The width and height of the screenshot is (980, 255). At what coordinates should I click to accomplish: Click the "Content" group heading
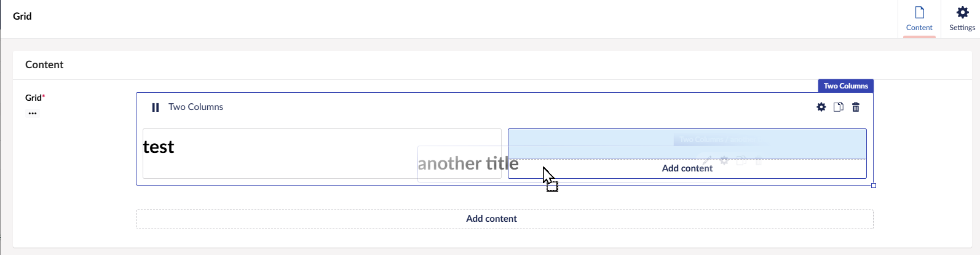[44, 65]
